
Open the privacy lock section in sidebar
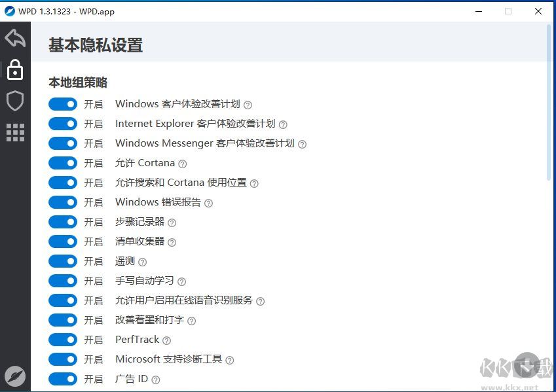point(15,69)
